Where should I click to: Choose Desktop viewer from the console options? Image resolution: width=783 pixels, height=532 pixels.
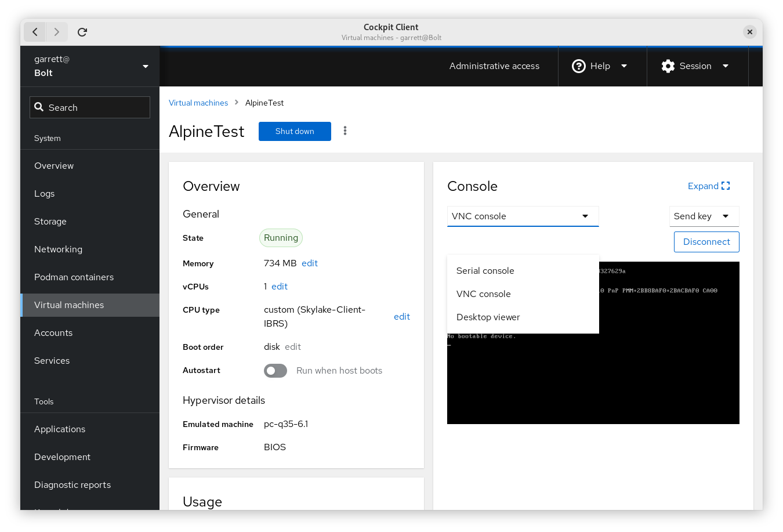(x=488, y=317)
